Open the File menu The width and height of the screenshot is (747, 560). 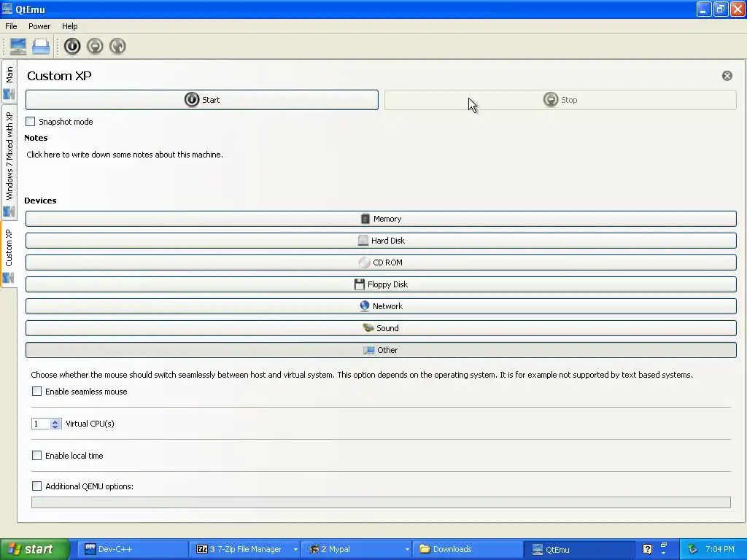[x=11, y=26]
